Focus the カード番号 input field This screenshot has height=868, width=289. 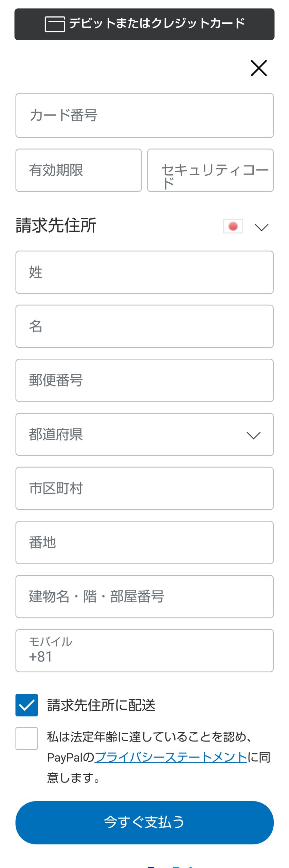point(144,115)
